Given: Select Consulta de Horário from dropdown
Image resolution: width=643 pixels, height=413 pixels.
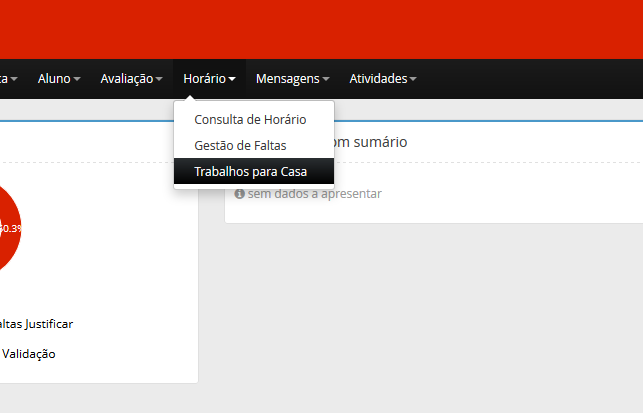Looking at the screenshot, I should tap(250, 119).
